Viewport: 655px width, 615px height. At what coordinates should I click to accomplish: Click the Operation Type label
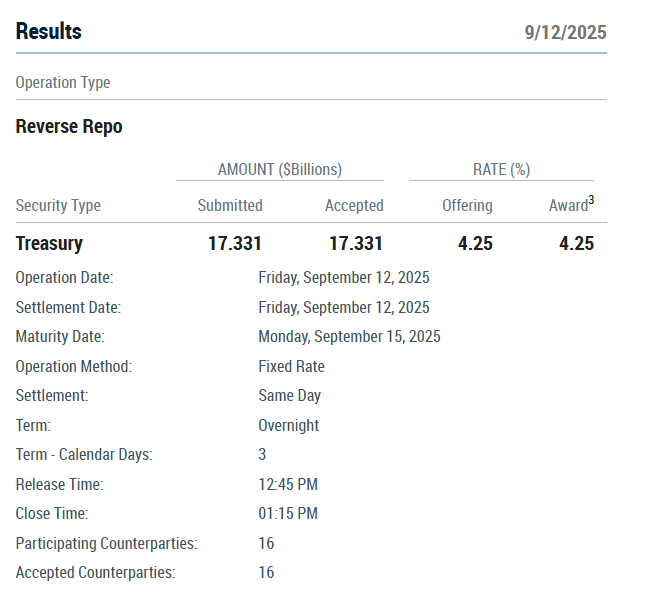(63, 82)
